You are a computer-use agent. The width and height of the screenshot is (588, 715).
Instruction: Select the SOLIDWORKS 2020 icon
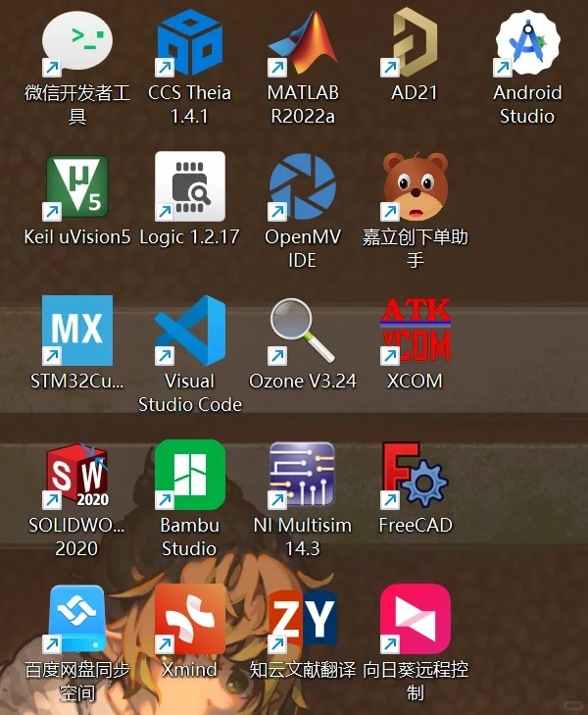click(77, 475)
